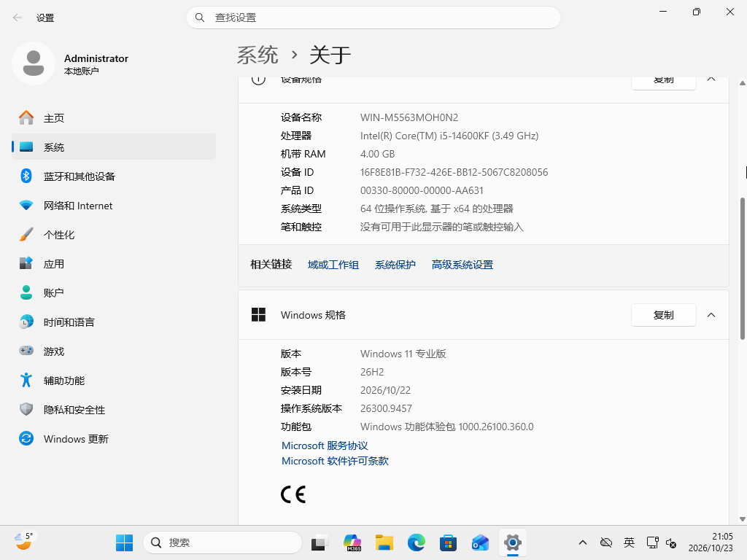Viewport: 747px width, 560px height.
Task: Open 网络和 Internet settings
Action: (113, 206)
